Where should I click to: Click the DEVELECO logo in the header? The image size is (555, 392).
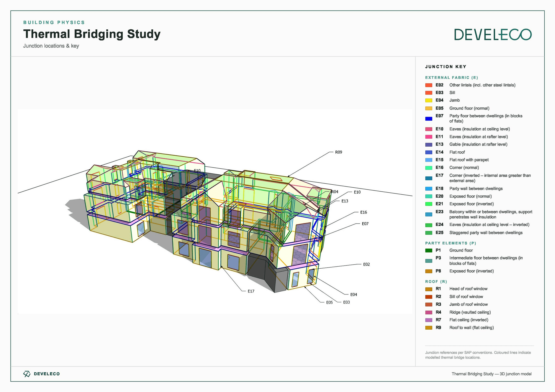tap(493, 35)
